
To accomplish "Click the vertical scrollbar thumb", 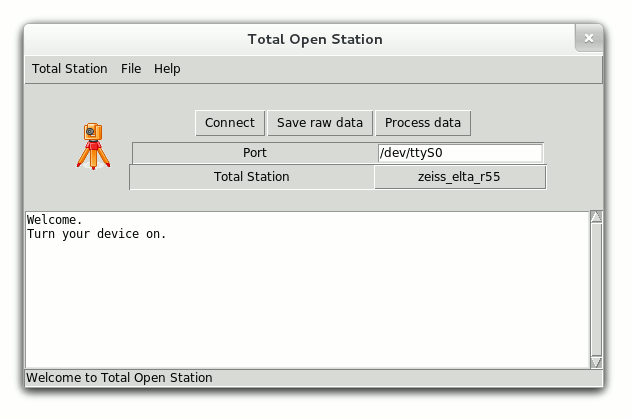I will 596,290.
